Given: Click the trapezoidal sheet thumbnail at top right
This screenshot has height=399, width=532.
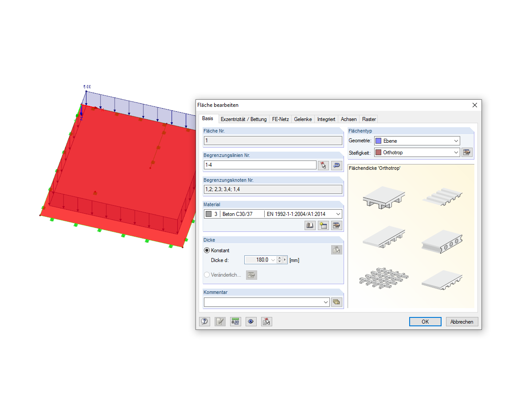Looking at the screenshot, I should pyautogui.click(x=442, y=196).
